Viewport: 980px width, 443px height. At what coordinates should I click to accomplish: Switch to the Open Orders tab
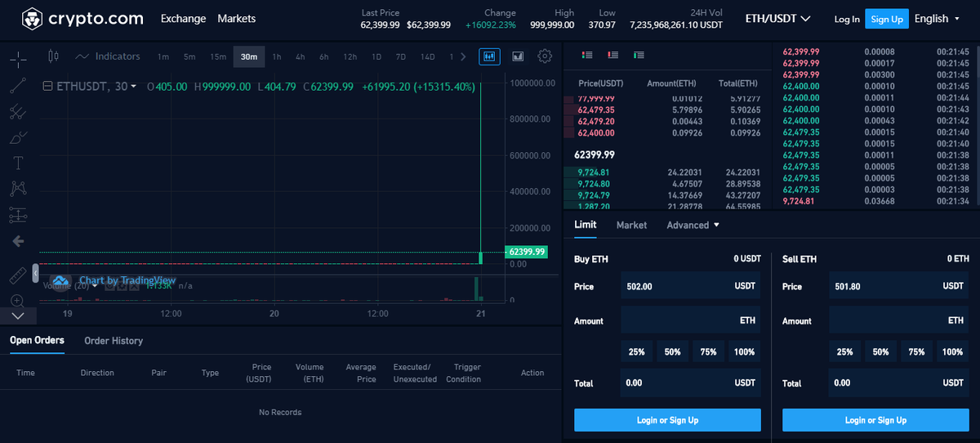tap(37, 340)
